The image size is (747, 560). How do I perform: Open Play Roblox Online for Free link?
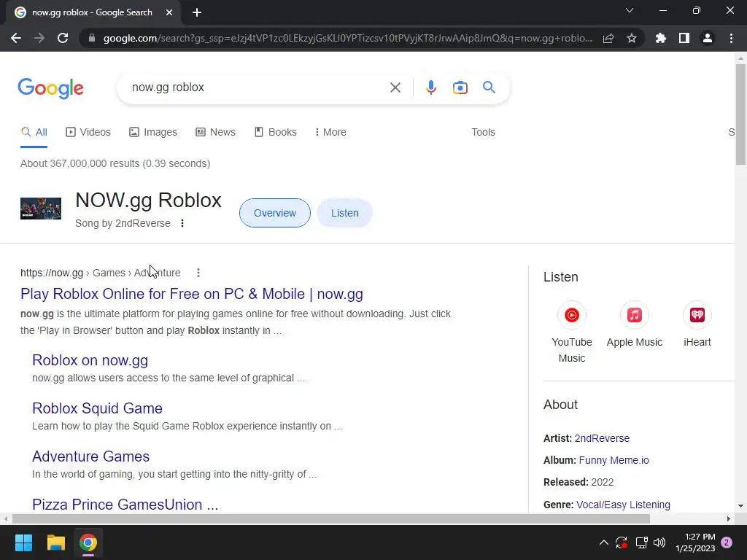[x=192, y=294]
